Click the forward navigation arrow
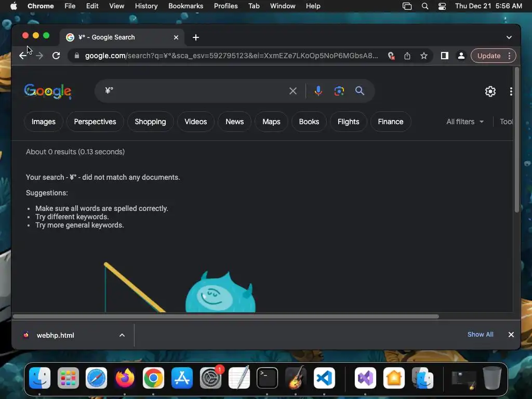 [x=39, y=56]
